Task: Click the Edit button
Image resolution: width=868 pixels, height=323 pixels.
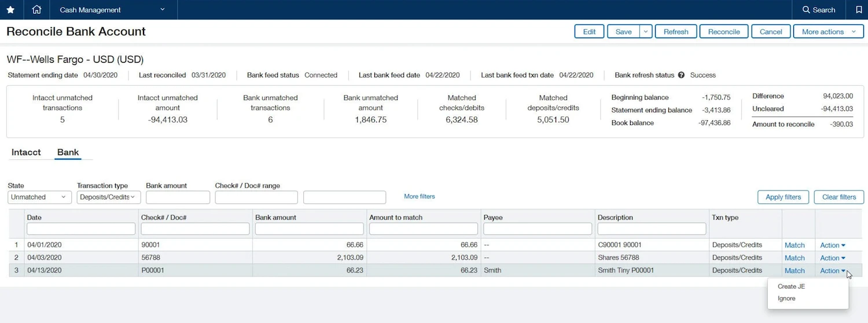Action: [x=589, y=32]
